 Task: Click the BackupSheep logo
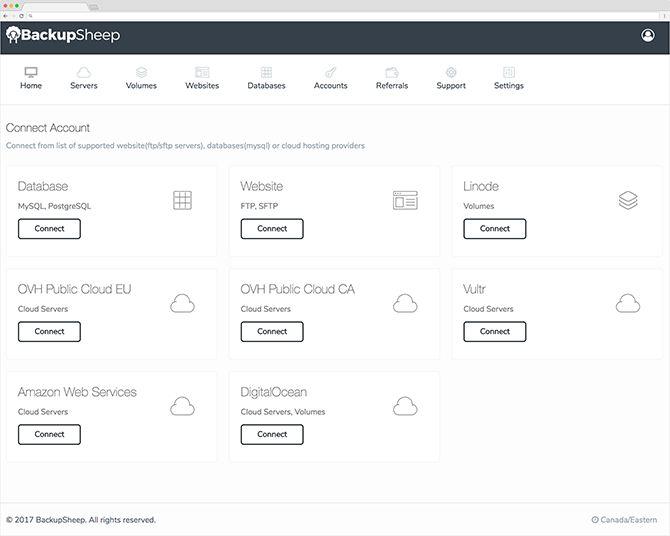point(63,36)
